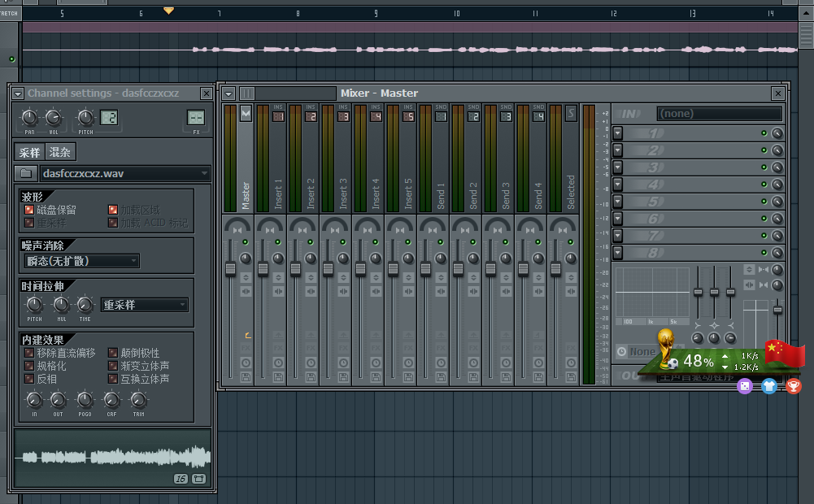This screenshot has height=504, width=814.
Task: Toggle the 磁盘保留 checkbox
Action: [29, 210]
